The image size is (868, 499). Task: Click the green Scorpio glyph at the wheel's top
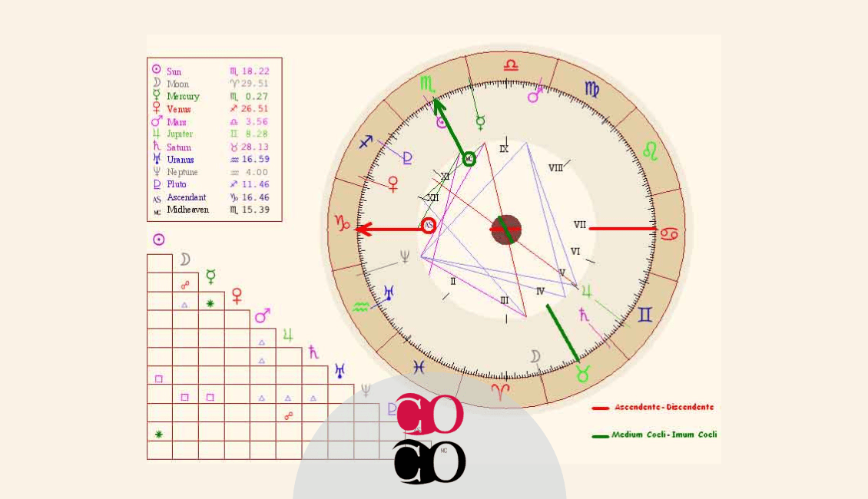pyautogui.click(x=427, y=84)
